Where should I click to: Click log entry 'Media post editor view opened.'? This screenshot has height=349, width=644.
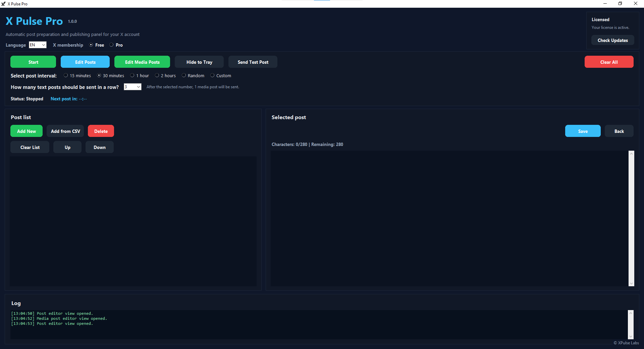pyautogui.click(x=59, y=318)
